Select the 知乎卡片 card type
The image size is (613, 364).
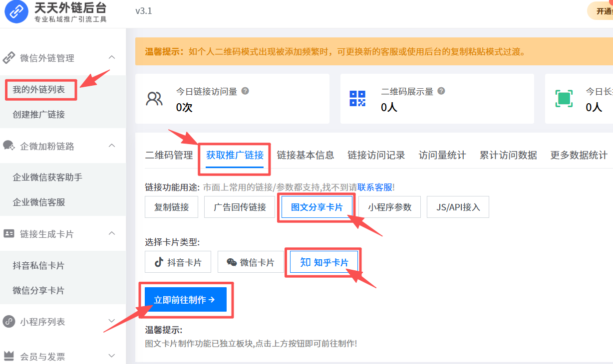(323, 262)
